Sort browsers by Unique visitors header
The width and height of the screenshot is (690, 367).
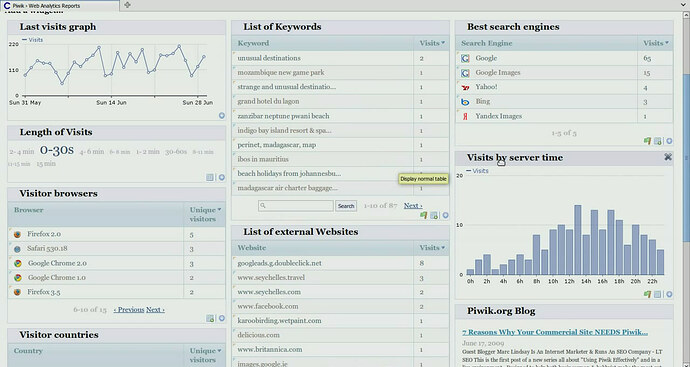click(x=205, y=214)
